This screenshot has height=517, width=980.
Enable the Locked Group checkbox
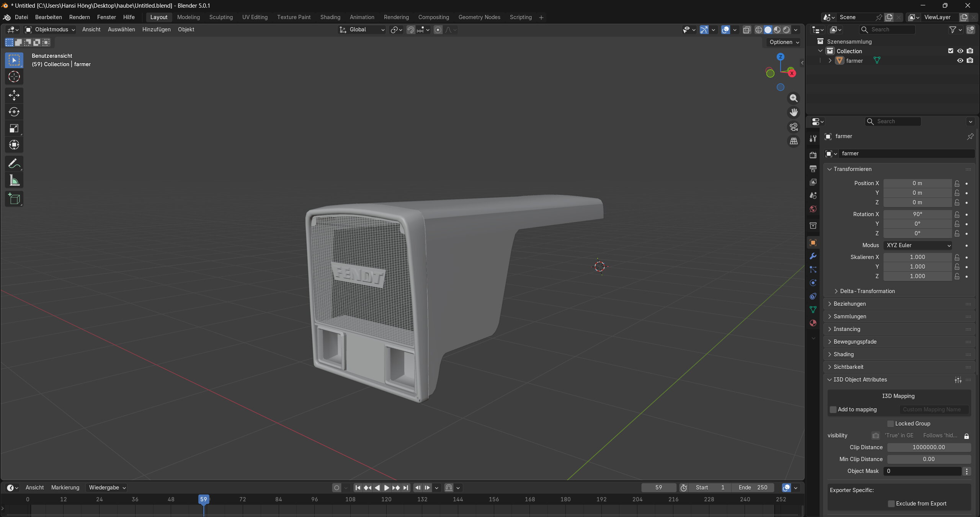point(890,424)
